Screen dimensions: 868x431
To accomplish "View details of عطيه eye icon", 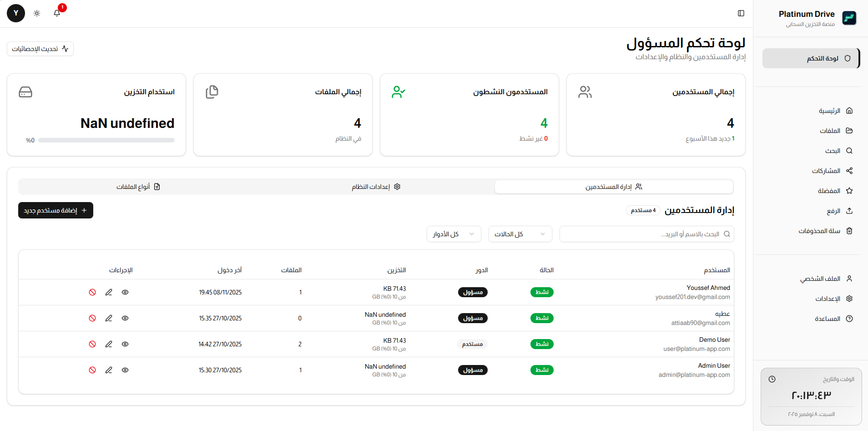I will click(125, 318).
